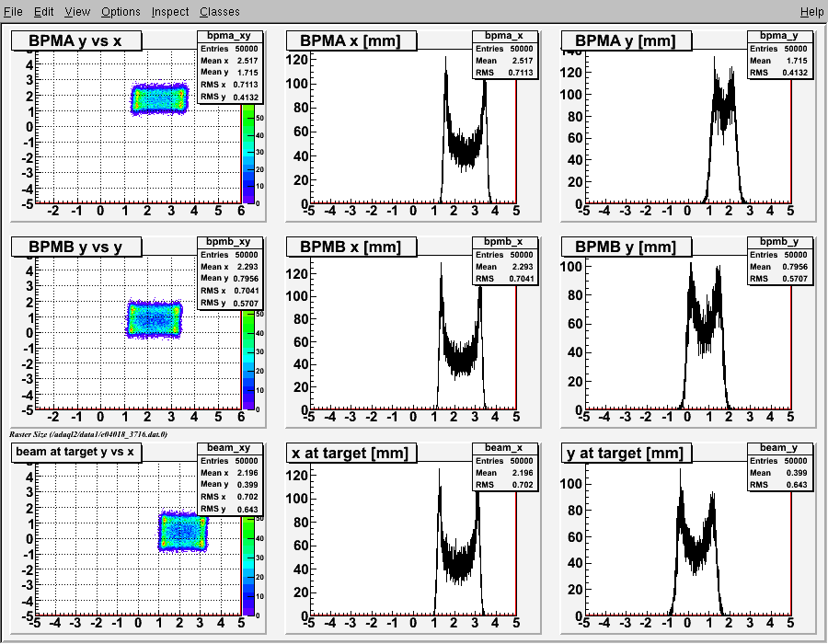828x644 pixels.
Task: Click 'Entries 50000' in bpma_x stats
Action: click(x=505, y=49)
